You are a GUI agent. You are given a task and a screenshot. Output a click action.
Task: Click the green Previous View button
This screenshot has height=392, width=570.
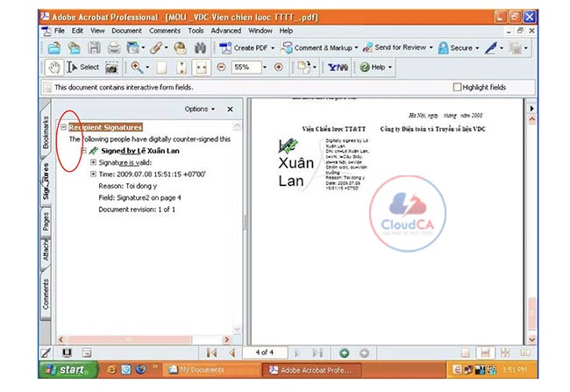click(x=345, y=353)
